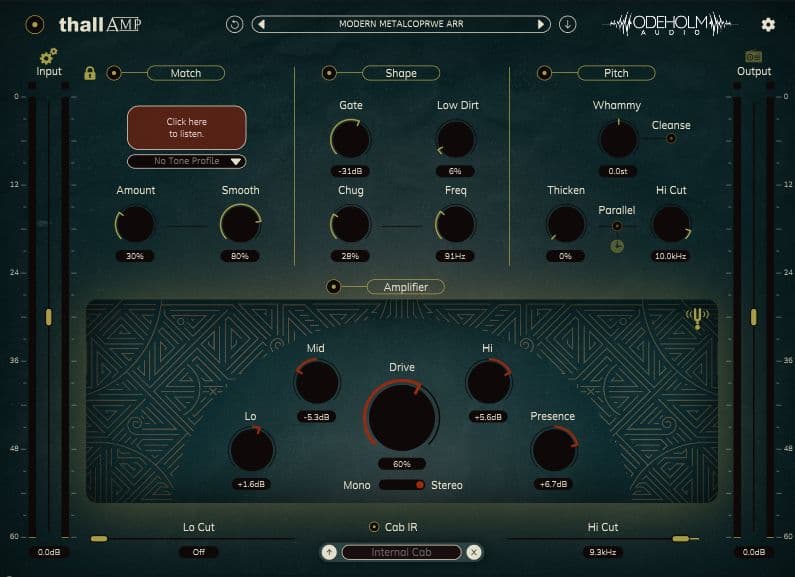The height and width of the screenshot is (577, 795).
Task: Enable the Shape section power toggle
Action: coord(329,73)
